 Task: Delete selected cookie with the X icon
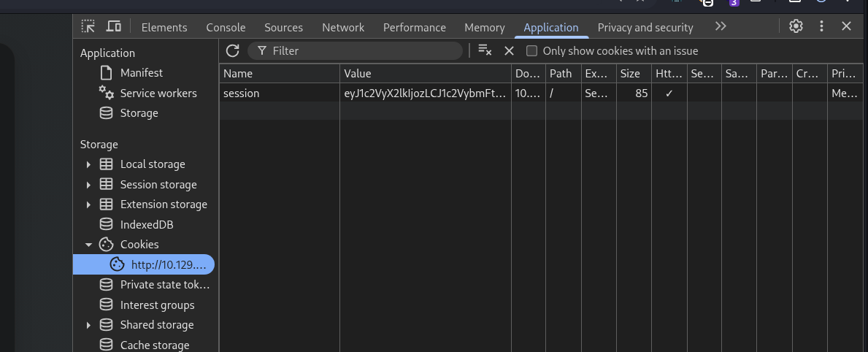click(510, 50)
